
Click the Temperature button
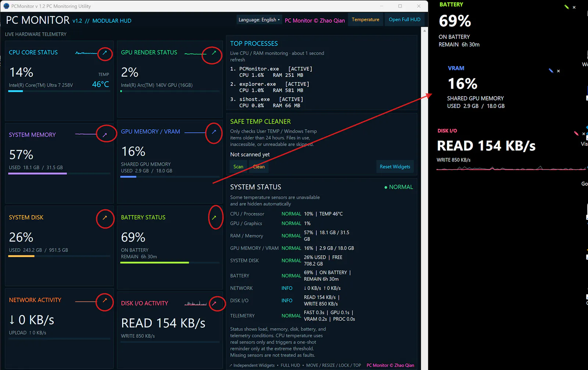click(x=365, y=20)
